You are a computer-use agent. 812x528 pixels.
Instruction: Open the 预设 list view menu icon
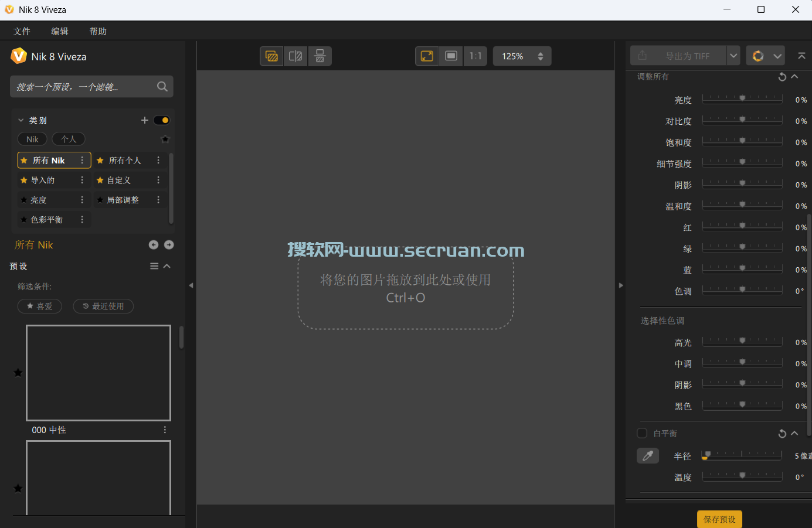click(154, 266)
